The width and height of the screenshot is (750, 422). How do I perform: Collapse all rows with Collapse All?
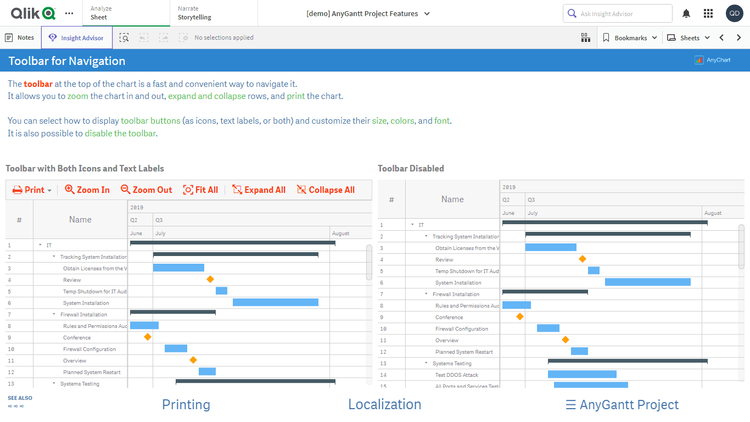tap(325, 190)
